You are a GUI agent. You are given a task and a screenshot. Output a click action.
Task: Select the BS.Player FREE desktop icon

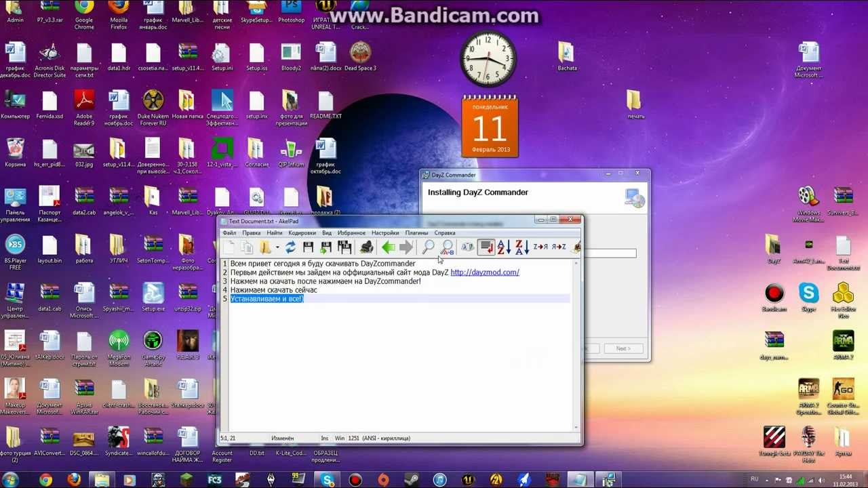click(x=15, y=252)
